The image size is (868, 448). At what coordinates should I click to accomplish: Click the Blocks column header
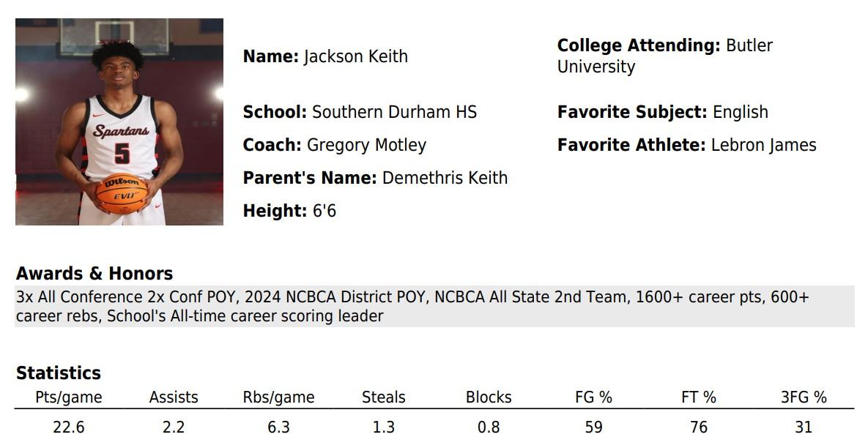489,397
